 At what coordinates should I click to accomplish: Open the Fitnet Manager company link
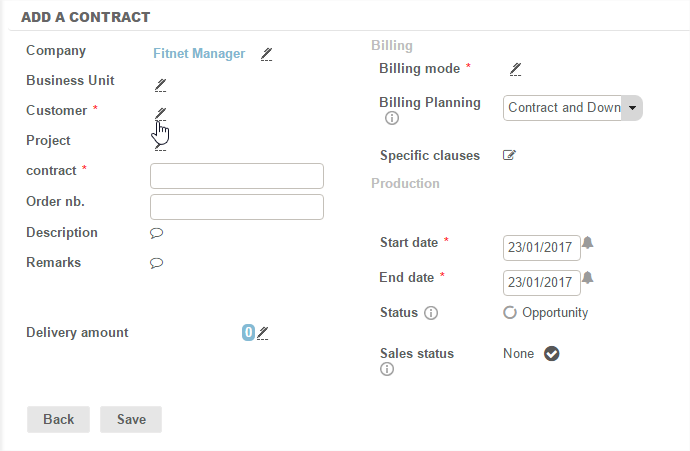(198, 54)
